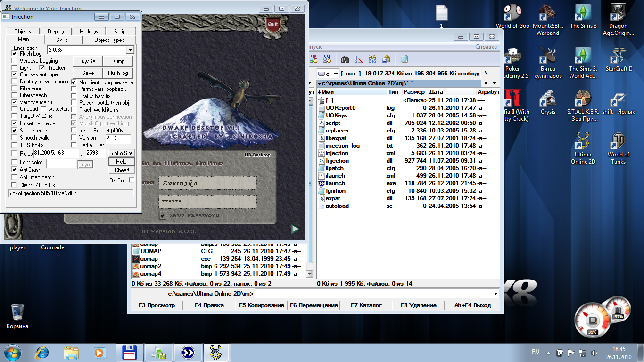The image size is (644, 362).
Task: Toggle the Tracker checkbox
Action: point(42,68)
